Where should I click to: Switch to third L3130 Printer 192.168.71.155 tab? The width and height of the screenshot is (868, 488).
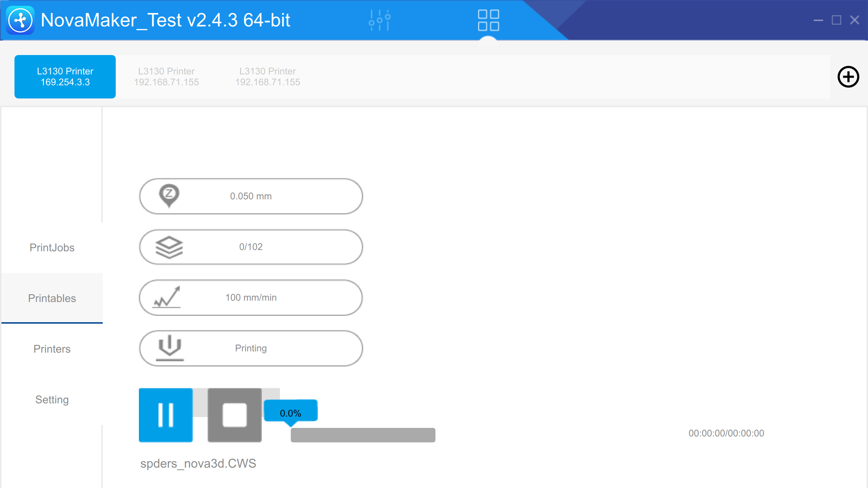(268, 77)
